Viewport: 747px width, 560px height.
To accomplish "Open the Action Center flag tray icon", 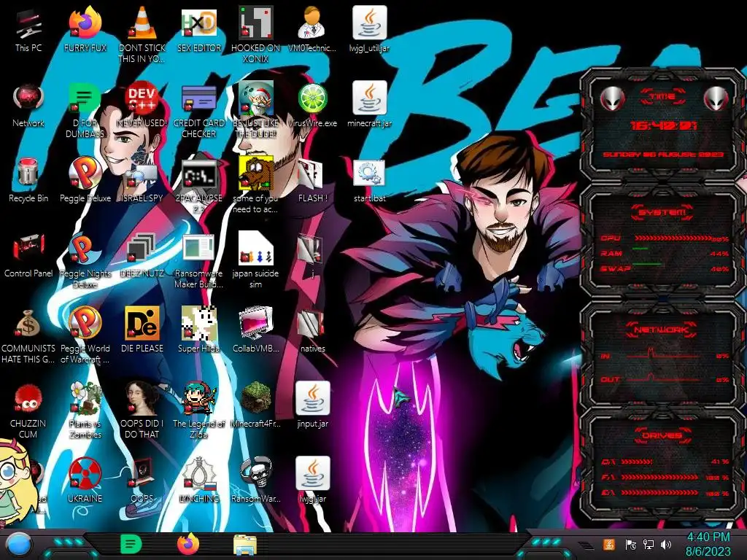I will point(630,545).
